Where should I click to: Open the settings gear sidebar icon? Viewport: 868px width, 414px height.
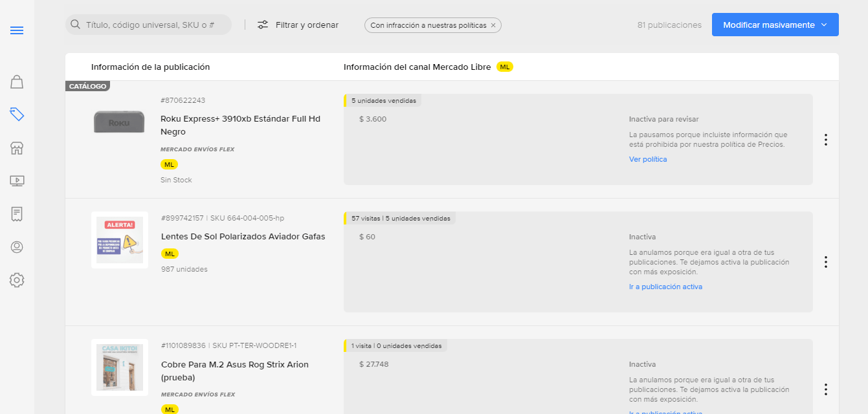tap(17, 280)
